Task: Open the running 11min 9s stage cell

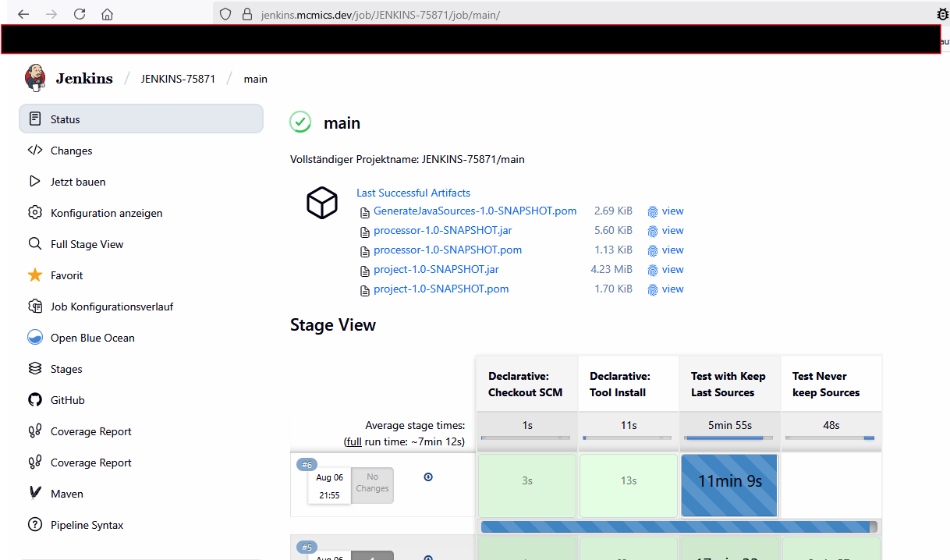Action: pyautogui.click(x=729, y=485)
